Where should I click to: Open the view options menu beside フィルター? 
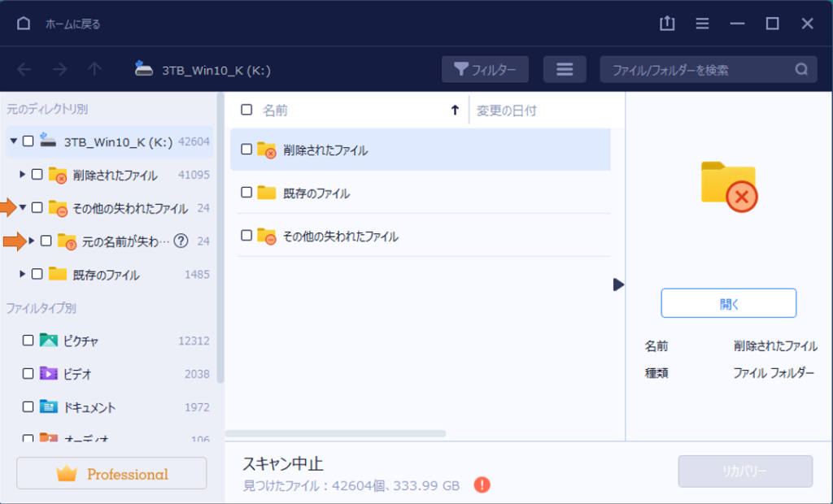pos(565,69)
